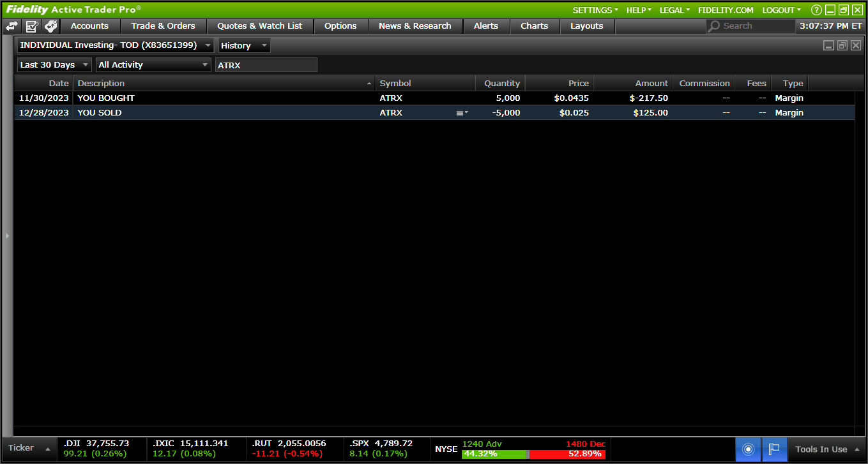Sort history by the Commission column header
This screenshot has width=868, height=464.
(x=704, y=84)
